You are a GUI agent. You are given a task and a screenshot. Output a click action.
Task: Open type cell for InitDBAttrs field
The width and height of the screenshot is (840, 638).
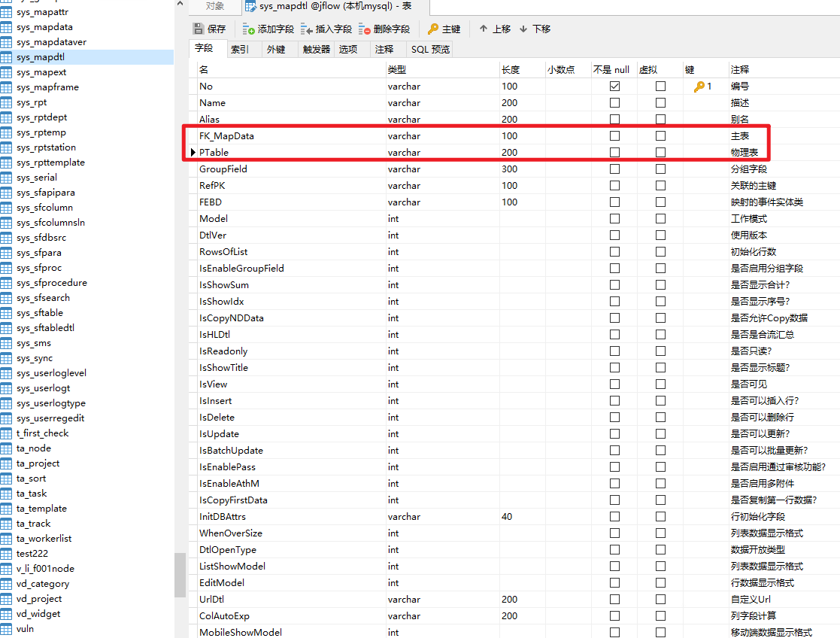coord(442,517)
